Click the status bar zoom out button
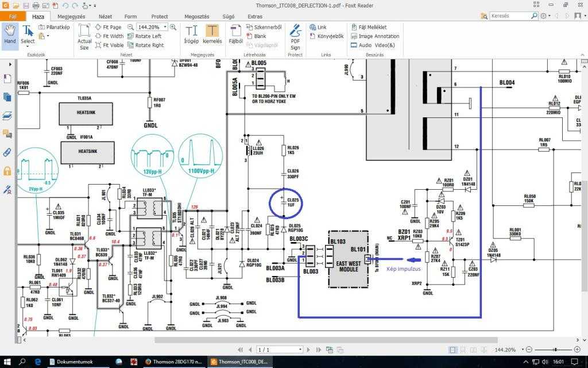Image resolution: width=588 pixels, height=368 pixels. (x=529, y=350)
